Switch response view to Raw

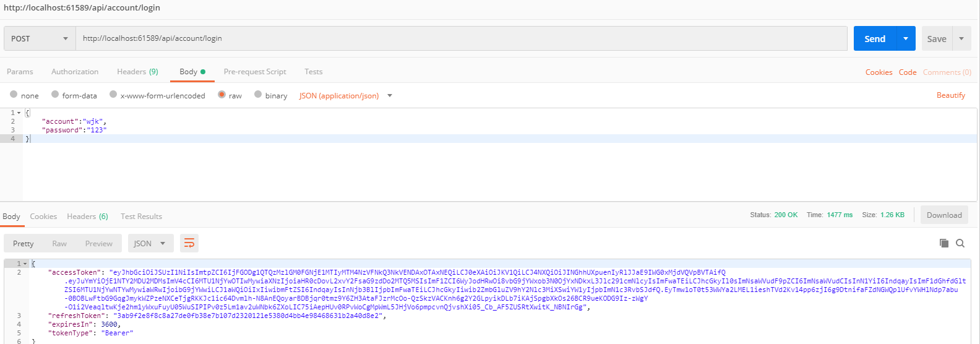[x=59, y=244]
